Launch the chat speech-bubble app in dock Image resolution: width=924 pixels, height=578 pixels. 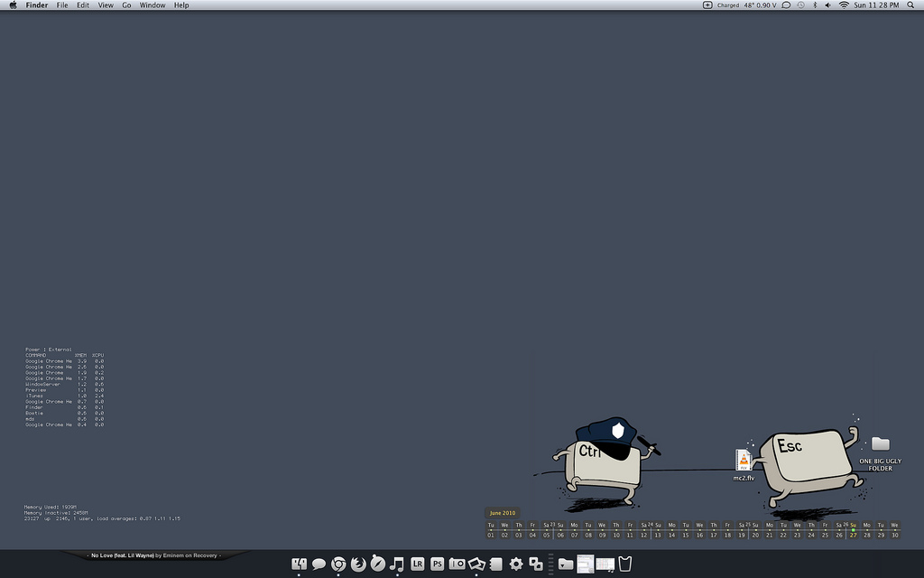319,564
